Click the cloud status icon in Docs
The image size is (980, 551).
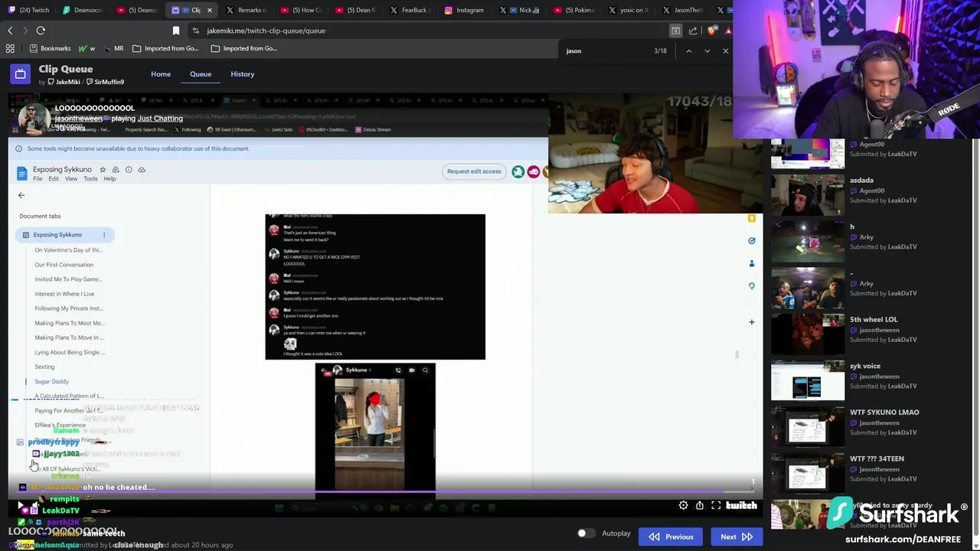click(142, 170)
